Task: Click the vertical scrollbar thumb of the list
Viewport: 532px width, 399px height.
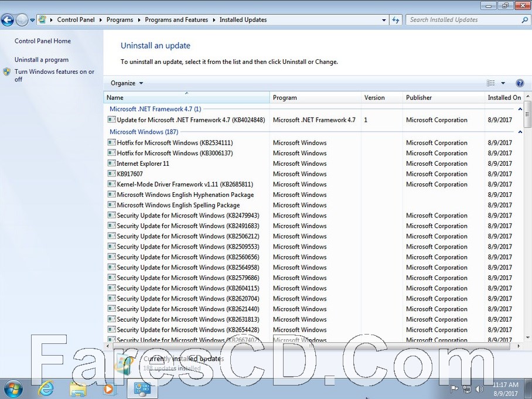Action: [x=527, y=113]
